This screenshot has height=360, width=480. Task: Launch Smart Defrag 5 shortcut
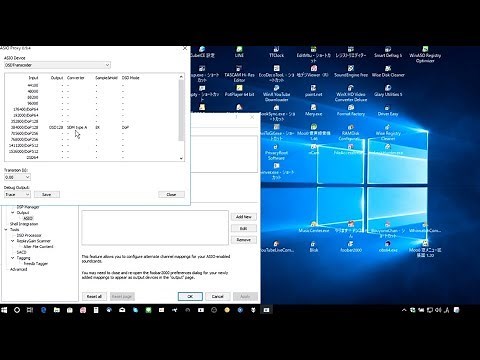388,52
